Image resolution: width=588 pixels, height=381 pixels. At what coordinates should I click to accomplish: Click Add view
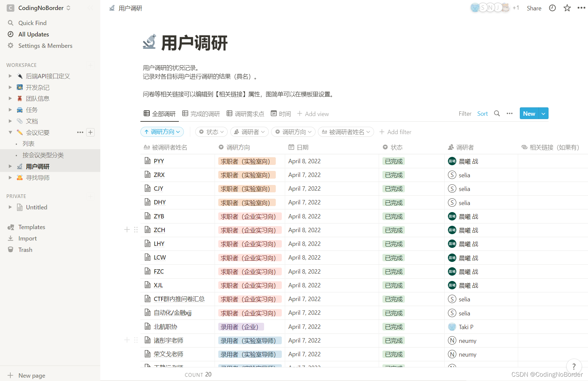click(313, 114)
